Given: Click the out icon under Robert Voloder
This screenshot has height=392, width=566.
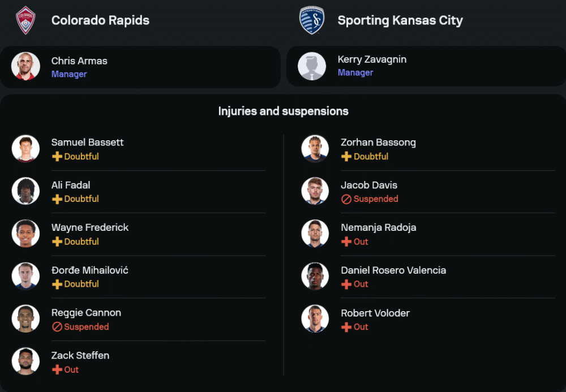Looking at the screenshot, I should tap(346, 327).
